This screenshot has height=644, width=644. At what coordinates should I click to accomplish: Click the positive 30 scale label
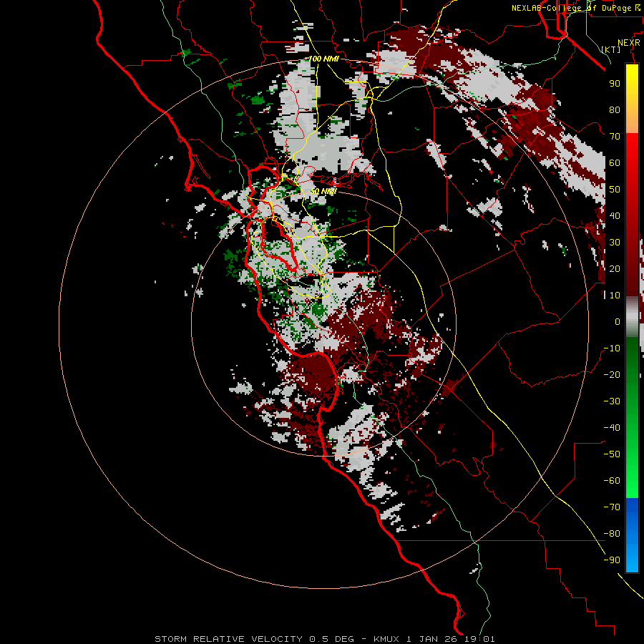click(615, 243)
